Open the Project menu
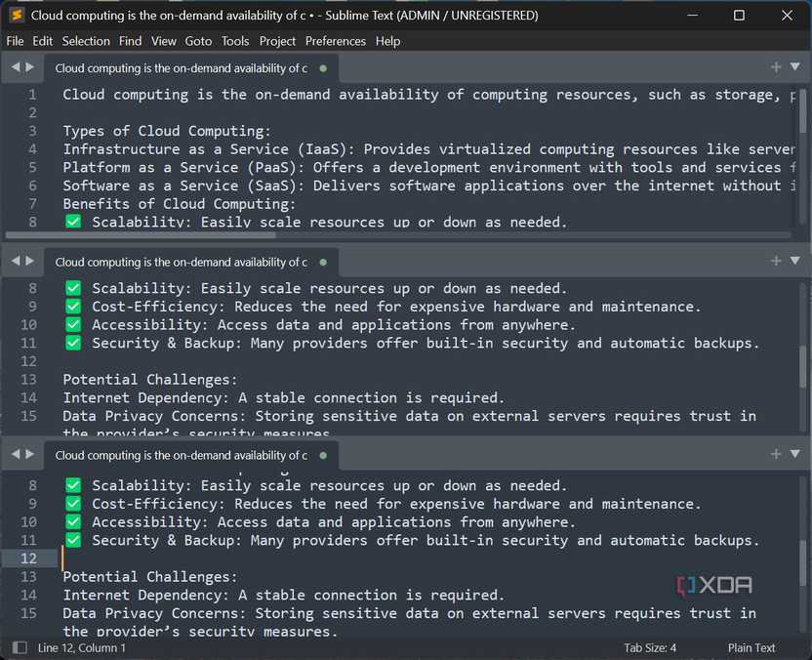Image resolution: width=812 pixels, height=660 pixels. tap(277, 41)
